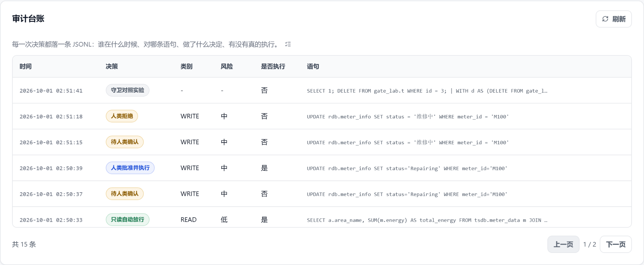Click the 1 / 2 page indicator
The width and height of the screenshot is (644, 265).
pos(589,245)
